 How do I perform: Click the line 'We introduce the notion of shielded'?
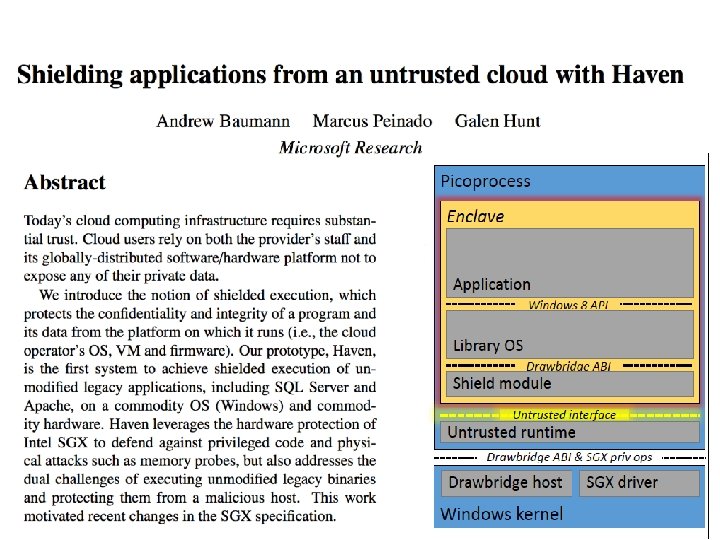[207, 295]
